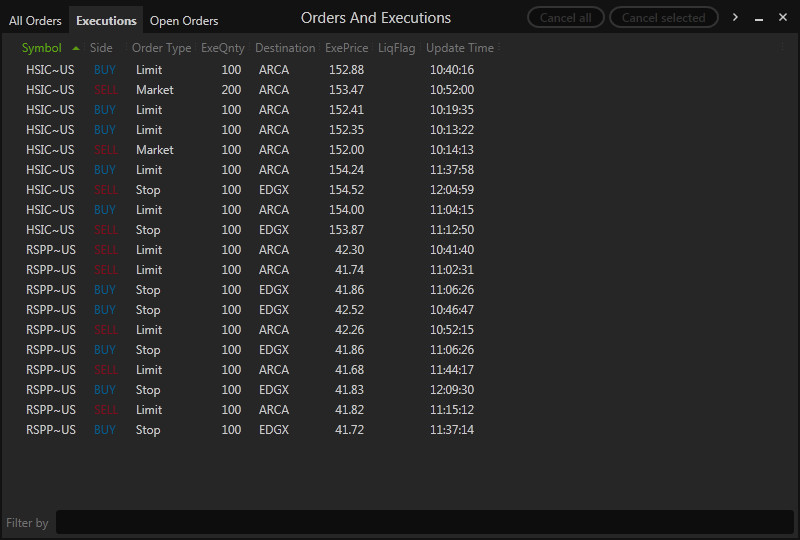This screenshot has height=540, width=800.
Task: Switch to the All Orders tab
Action: (35, 21)
